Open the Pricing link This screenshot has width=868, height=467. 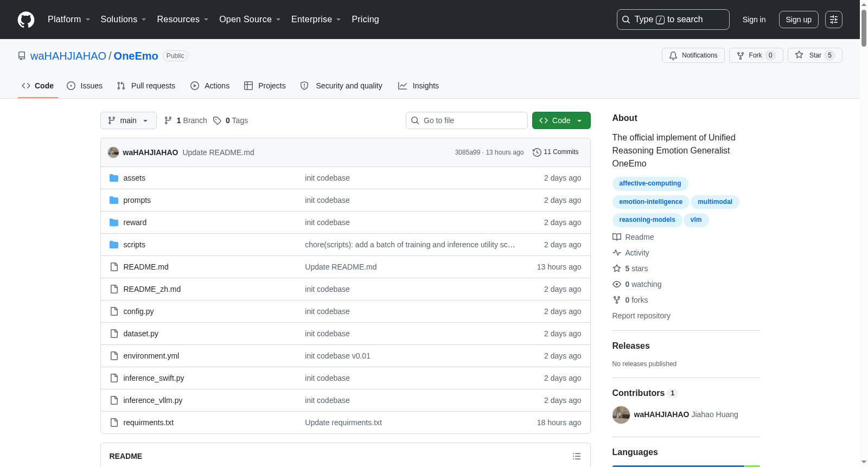tap(365, 20)
